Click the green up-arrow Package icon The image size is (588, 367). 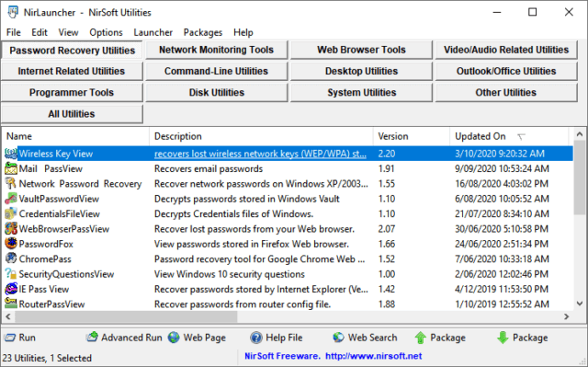point(421,338)
